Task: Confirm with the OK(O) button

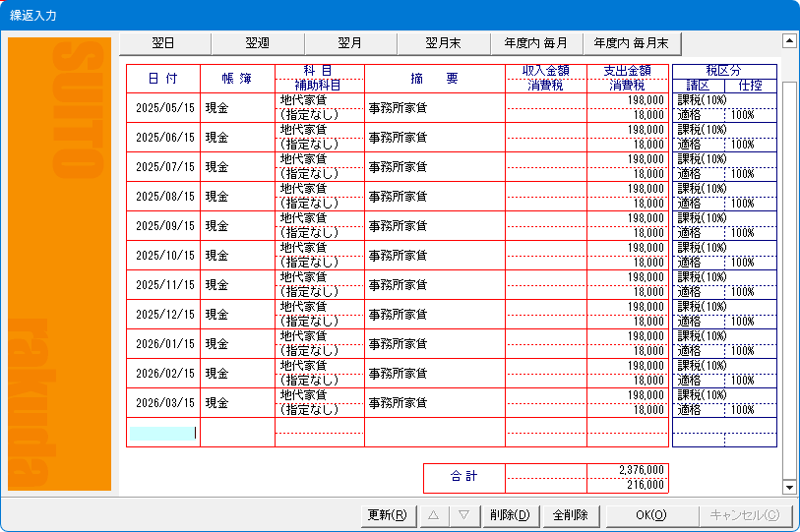Action: click(650, 514)
